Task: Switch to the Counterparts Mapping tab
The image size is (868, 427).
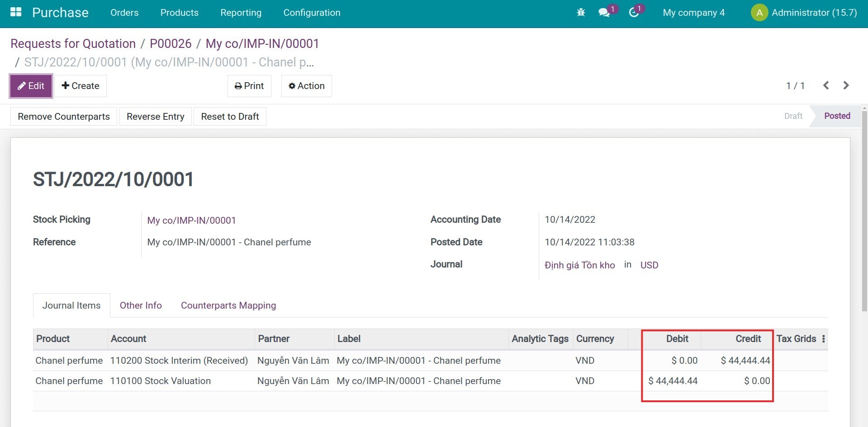Action: point(228,305)
